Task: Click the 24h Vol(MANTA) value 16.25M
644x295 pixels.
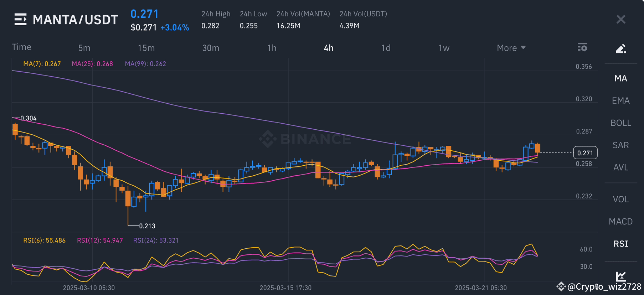Action: pyautogui.click(x=288, y=26)
